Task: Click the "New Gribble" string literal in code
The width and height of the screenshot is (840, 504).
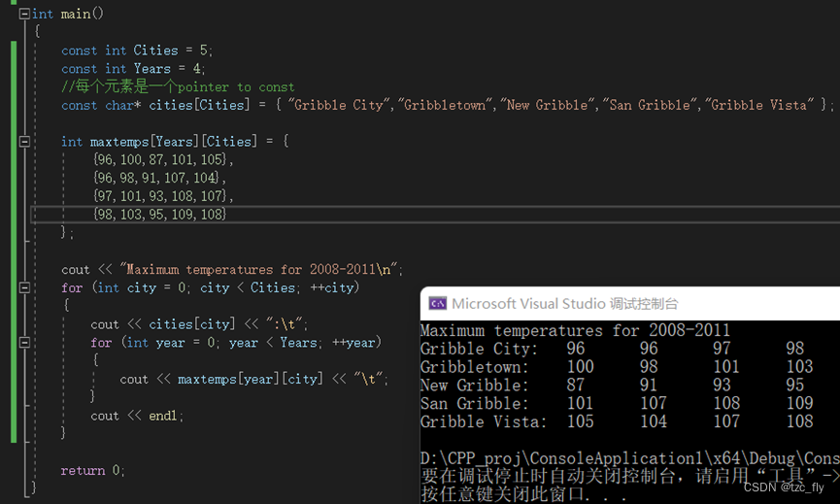Action: [x=547, y=105]
